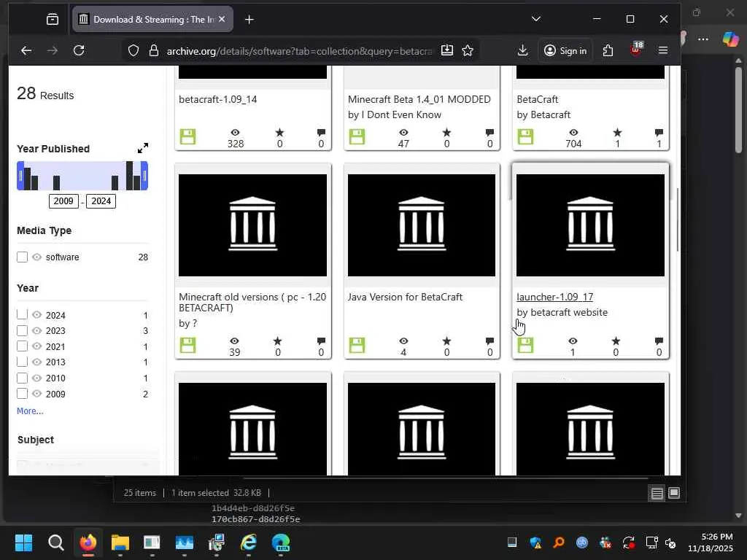The height and width of the screenshot is (560, 747).
Task: Check the 2023 year checkbox
Action: click(x=22, y=330)
